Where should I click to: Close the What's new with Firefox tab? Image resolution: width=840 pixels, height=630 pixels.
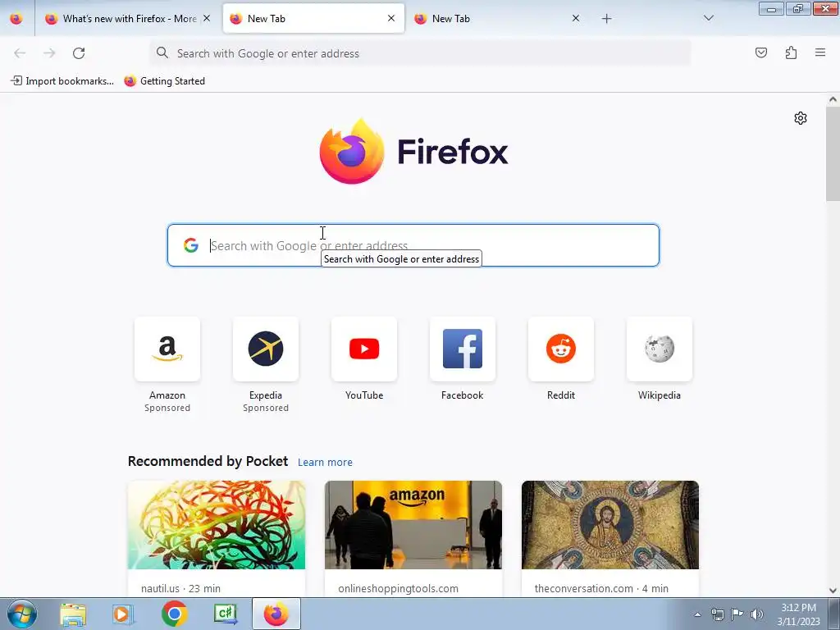point(207,19)
